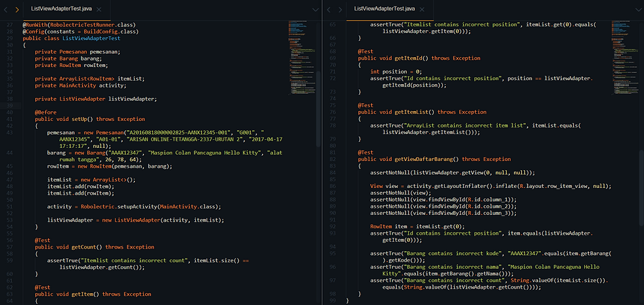
Task: Click itemList.add(rowItem) on line 48
Action: click(80, 186)
